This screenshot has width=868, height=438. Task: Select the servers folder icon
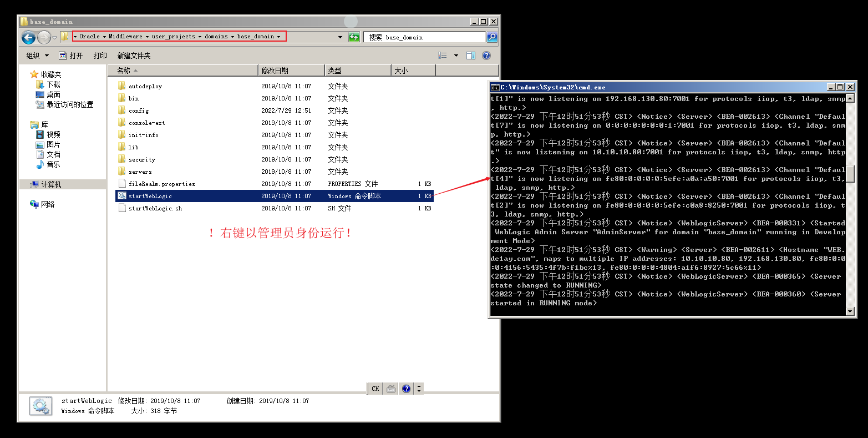coord(122,172)
